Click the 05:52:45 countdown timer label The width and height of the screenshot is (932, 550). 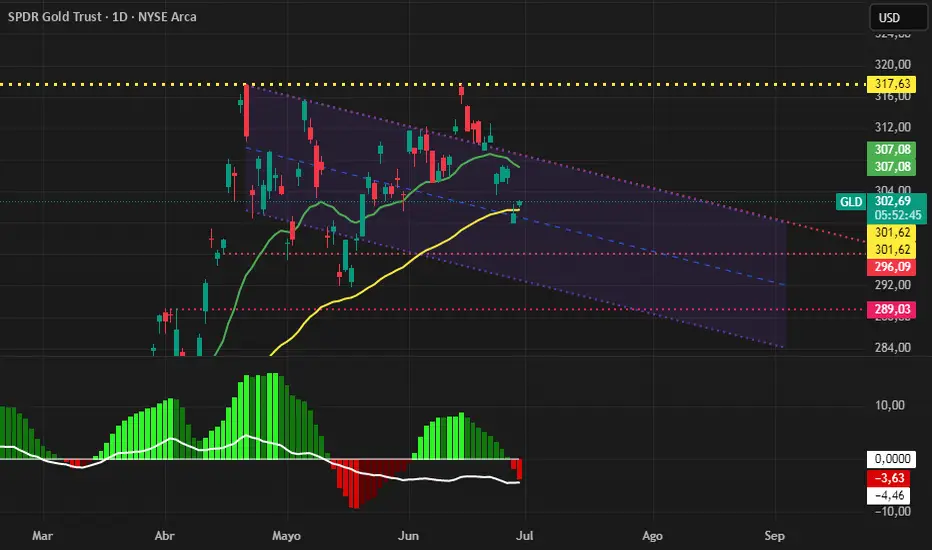coord(897,215)
